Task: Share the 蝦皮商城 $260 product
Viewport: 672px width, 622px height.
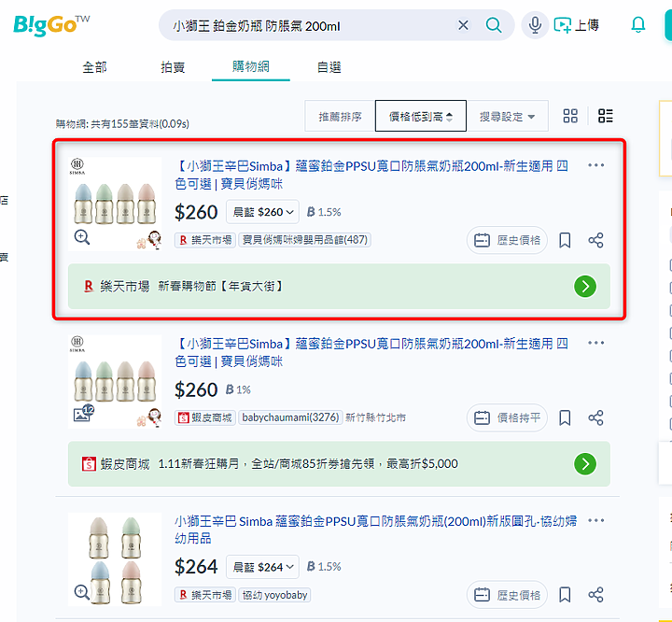Action: coord(595,417)
